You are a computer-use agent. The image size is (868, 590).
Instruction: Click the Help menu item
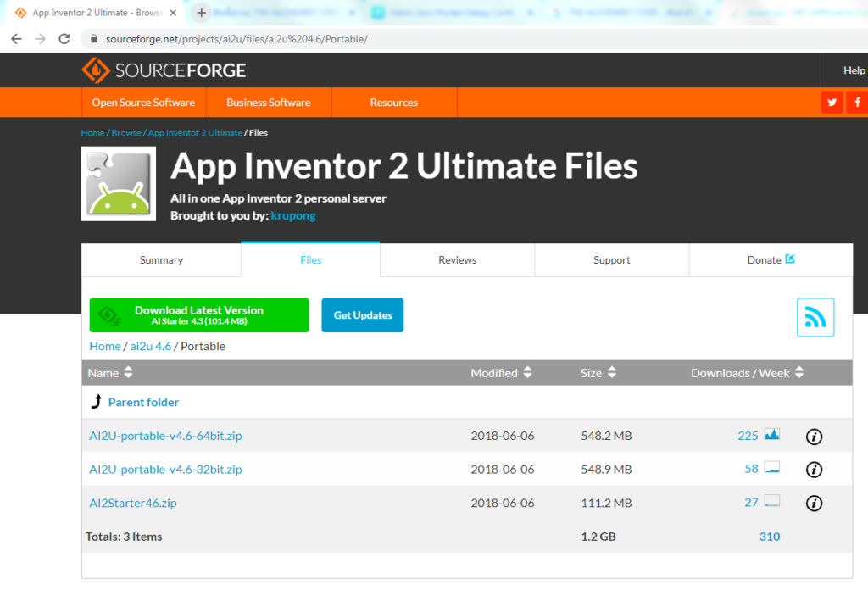click(854, 70)
